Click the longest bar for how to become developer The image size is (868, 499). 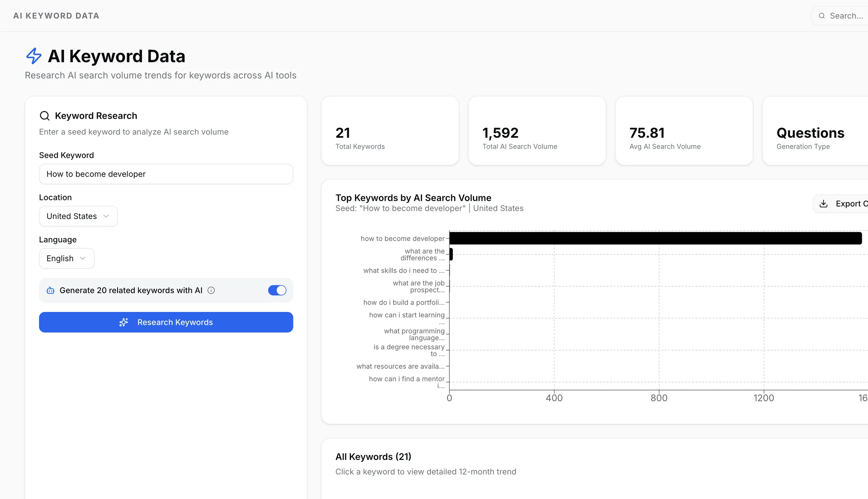(x=651, y=238)
